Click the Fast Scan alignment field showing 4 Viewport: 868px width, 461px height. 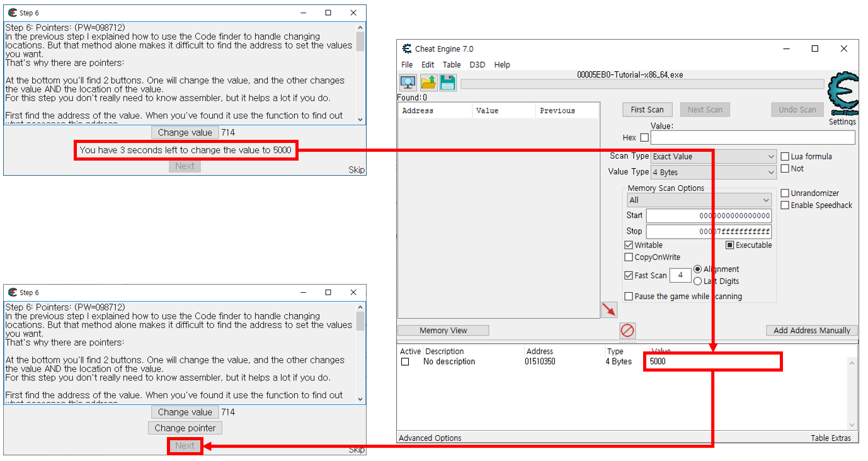pyautogui.click(x=680, y=275)
